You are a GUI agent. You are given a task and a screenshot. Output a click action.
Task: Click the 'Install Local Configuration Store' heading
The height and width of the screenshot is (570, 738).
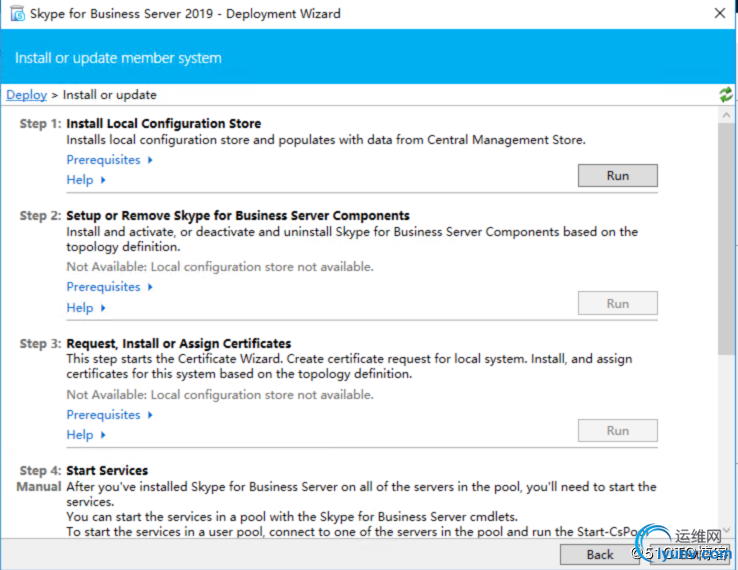[x=163, y=123]
